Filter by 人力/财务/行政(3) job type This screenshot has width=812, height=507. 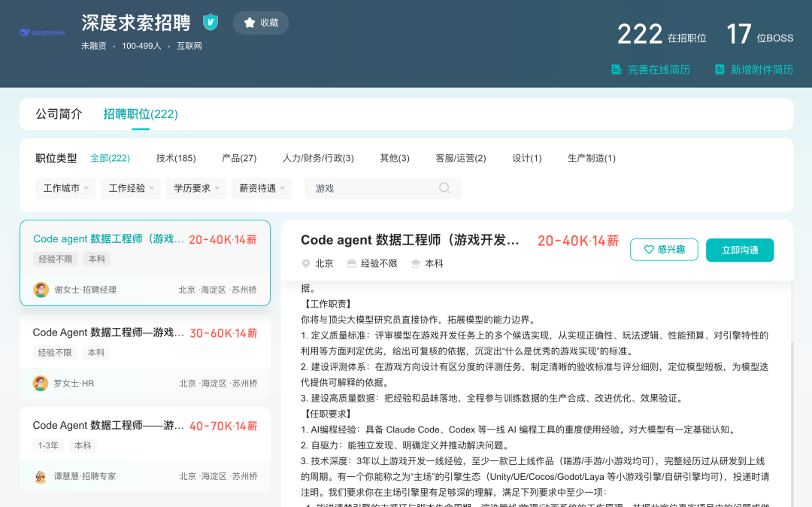318,158
